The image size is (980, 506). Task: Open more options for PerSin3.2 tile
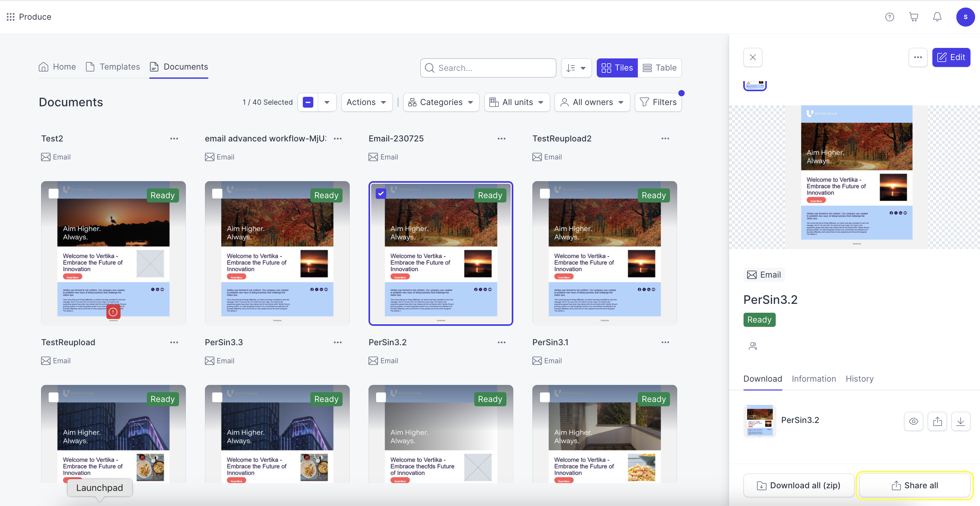point(501,342)
